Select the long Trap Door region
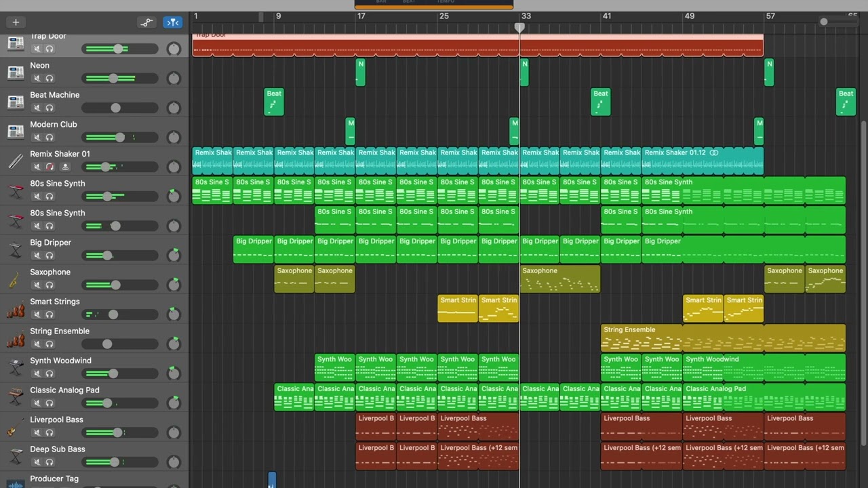The width and height of the screenshot is (868, 488). tap(478, 45)
